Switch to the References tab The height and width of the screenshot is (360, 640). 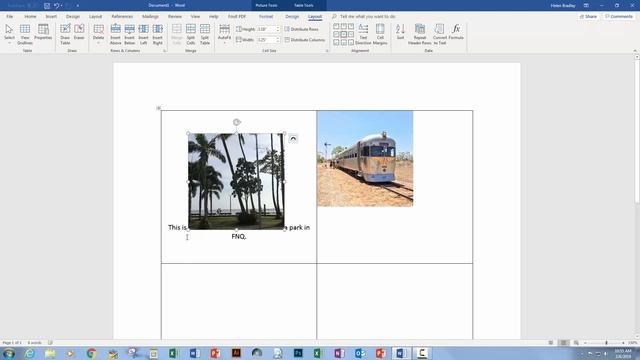(x=122, y=16)
